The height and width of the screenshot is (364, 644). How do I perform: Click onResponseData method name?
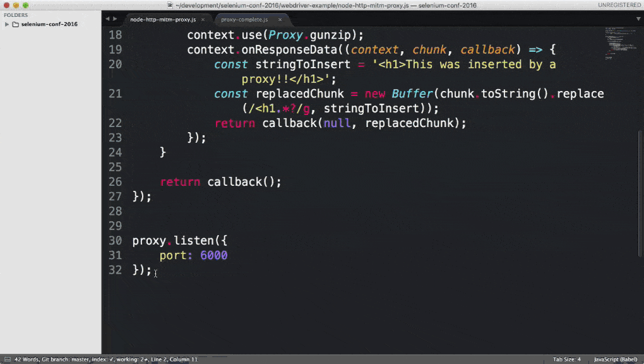(x=289, y=50)
